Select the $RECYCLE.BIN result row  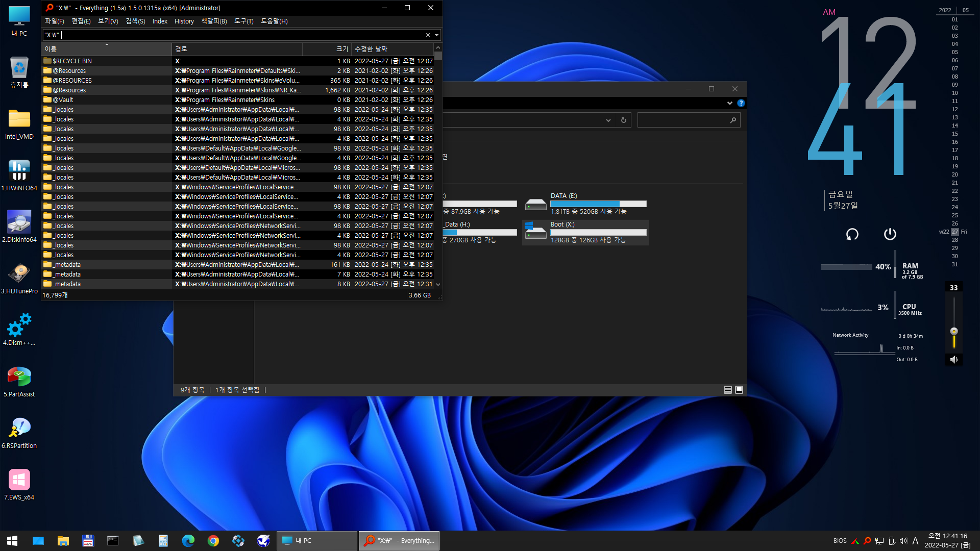pyautogui.click(x=238, y=61)
